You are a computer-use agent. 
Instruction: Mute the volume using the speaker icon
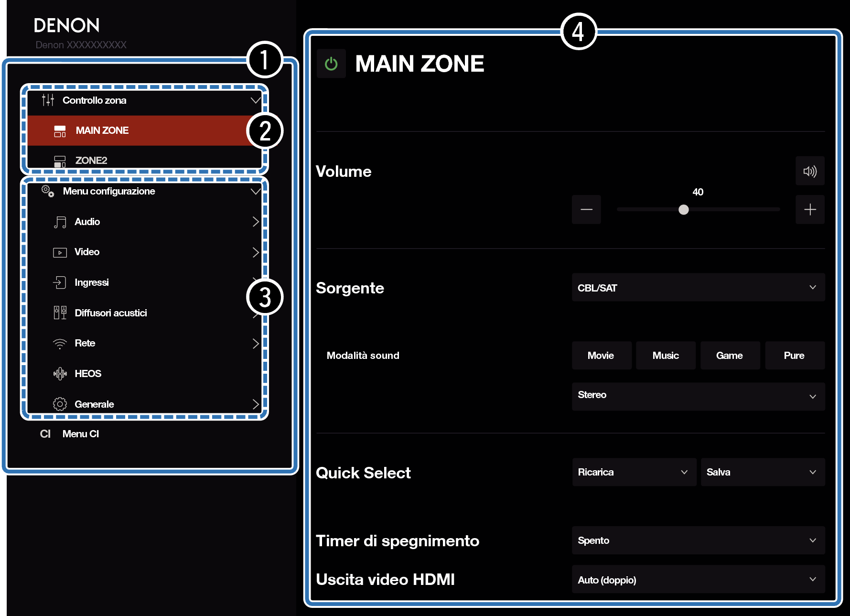(810, 171)
